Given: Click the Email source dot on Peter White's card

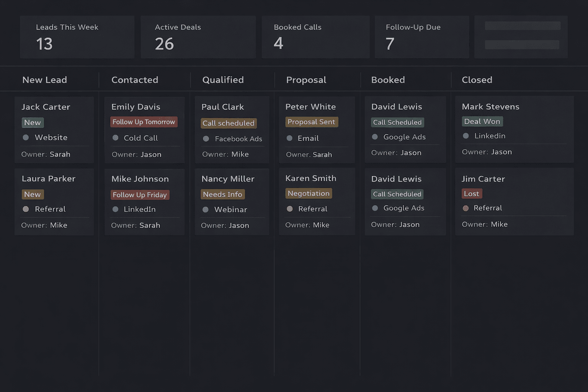Looking at the screenshot, I should point(290,138).
